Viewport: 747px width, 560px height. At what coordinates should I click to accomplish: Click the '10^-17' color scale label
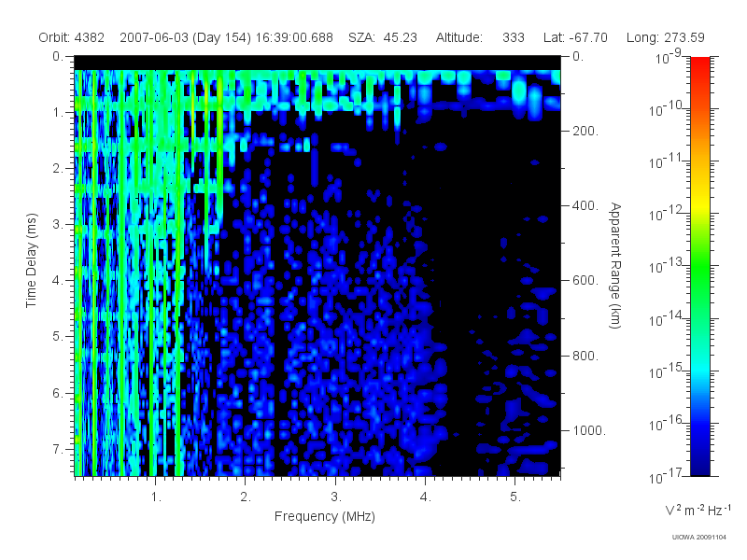click(668, 476)
